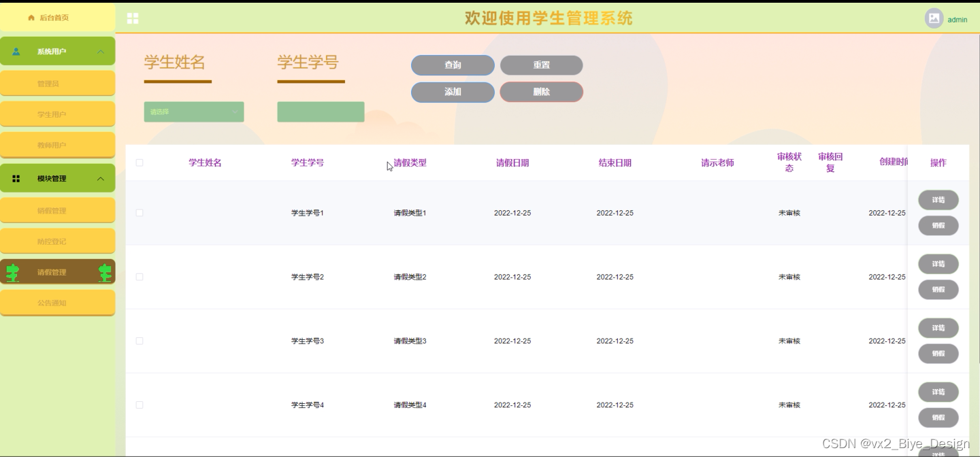Click 详情 button for row 学生学号2

938,264
